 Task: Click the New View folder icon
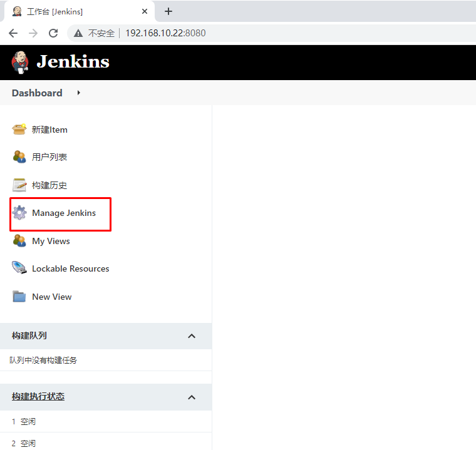(x=19, y=297)
